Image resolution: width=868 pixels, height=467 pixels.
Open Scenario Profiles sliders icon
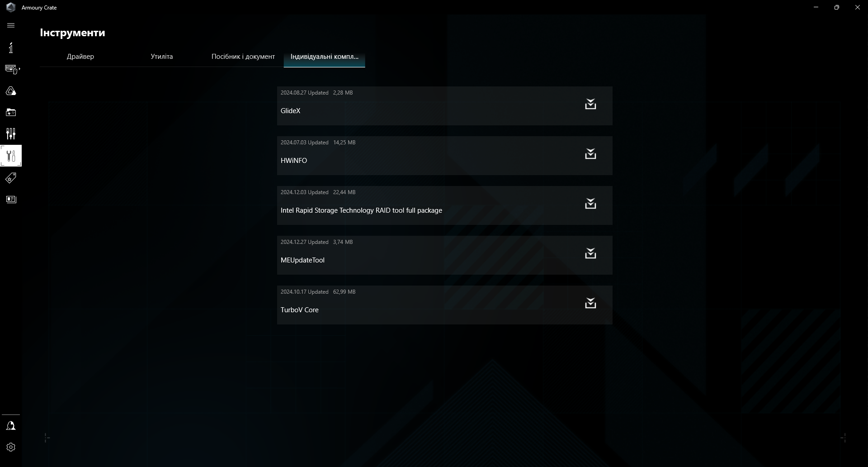pyautogui.click(x=11, y=133)
